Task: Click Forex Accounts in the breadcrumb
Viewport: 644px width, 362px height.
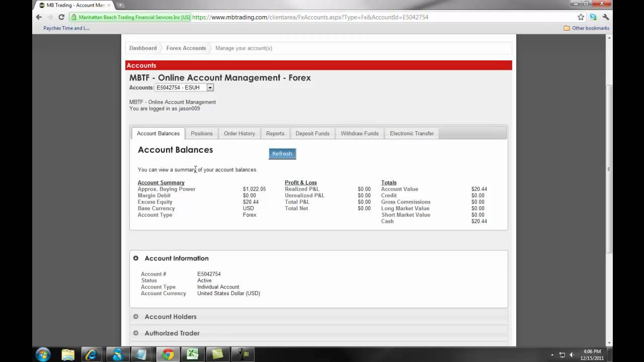Action: 186,48
